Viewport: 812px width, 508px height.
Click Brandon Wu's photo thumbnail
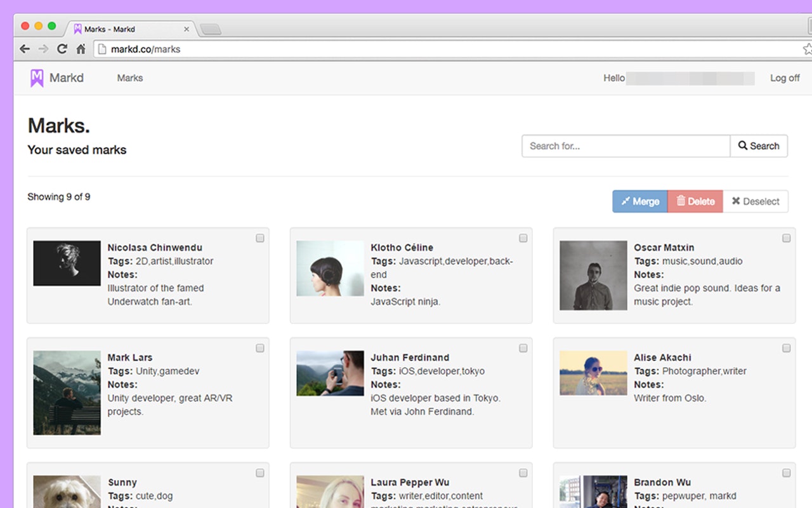click(593, 492)
